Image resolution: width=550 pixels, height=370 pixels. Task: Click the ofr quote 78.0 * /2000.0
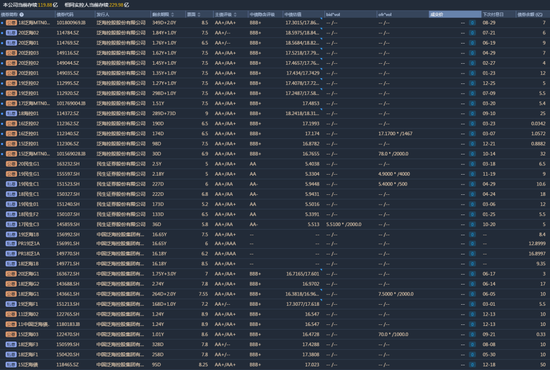point(393,154)
